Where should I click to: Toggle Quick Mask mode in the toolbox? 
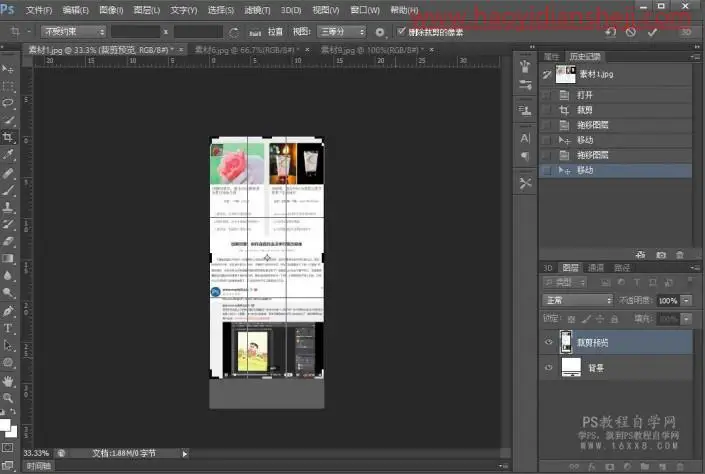(8, 447)
